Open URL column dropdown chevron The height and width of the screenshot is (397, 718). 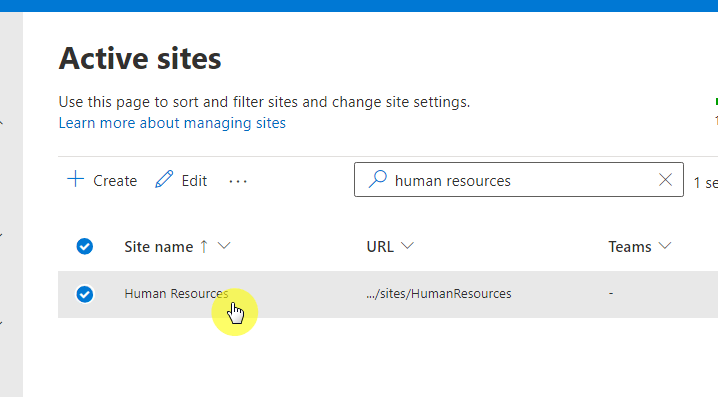tap(407, 246)
